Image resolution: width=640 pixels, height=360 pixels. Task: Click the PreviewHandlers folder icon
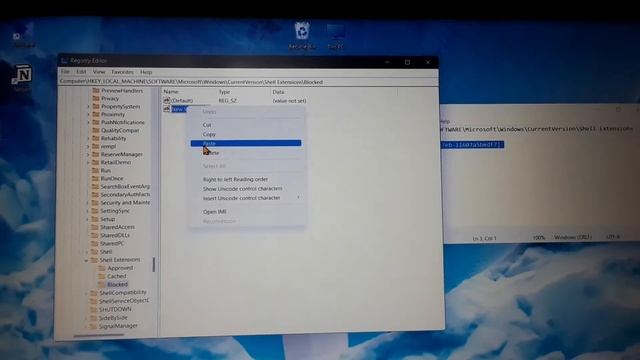point(96,91)
